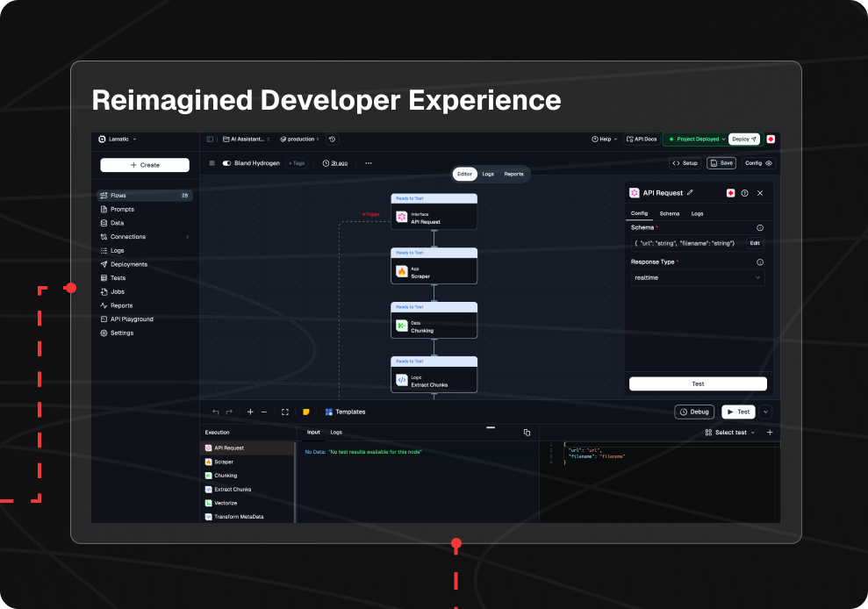
Task: Open the Select test dropdown
Action: pos(729,433)
